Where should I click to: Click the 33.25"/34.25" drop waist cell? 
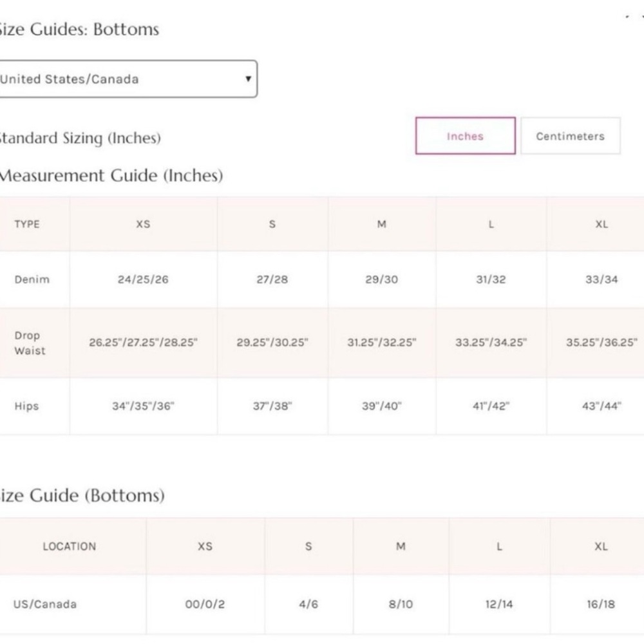pos(491,343)
